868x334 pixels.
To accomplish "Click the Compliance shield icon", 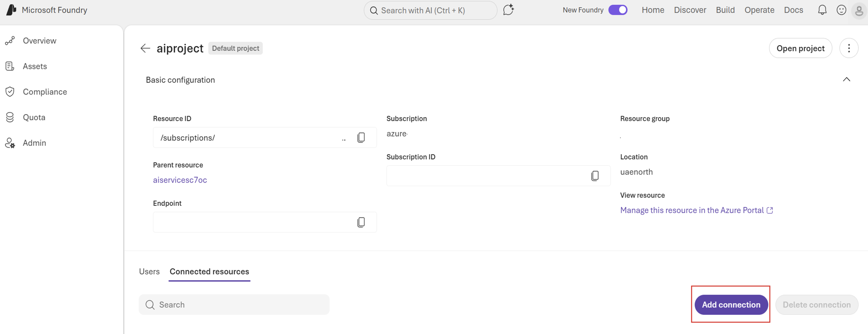I will tap(10, 92).
